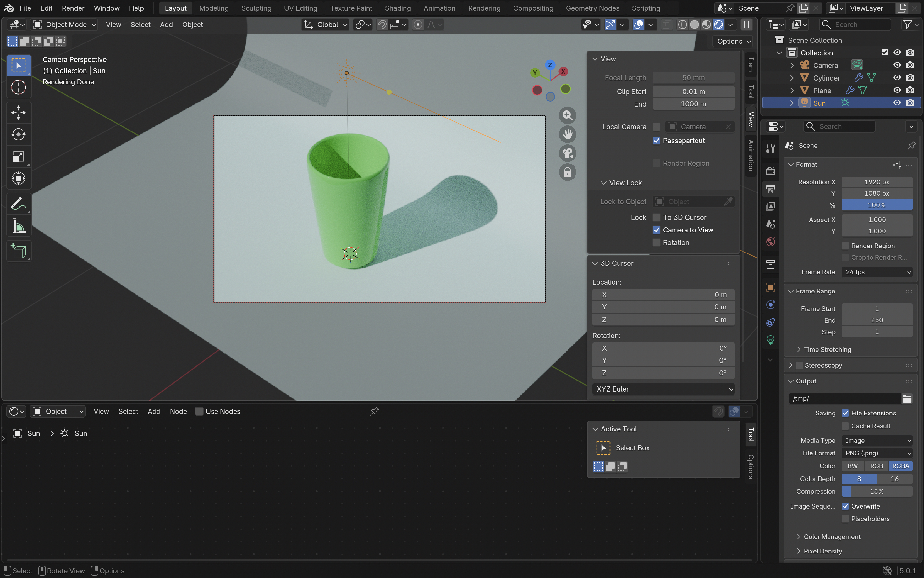This screenshot has width=924, height=578.
Task: Activate the Annotate pencil tool
Action: (18, 204)
